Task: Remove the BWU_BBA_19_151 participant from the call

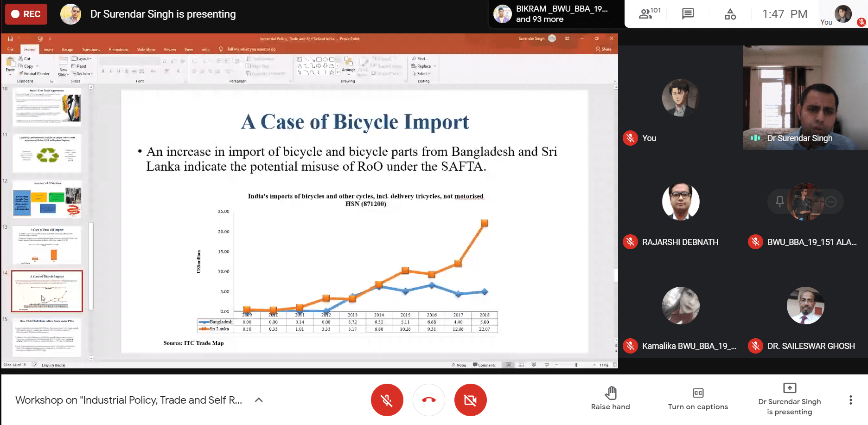Action: coord(831,201)
